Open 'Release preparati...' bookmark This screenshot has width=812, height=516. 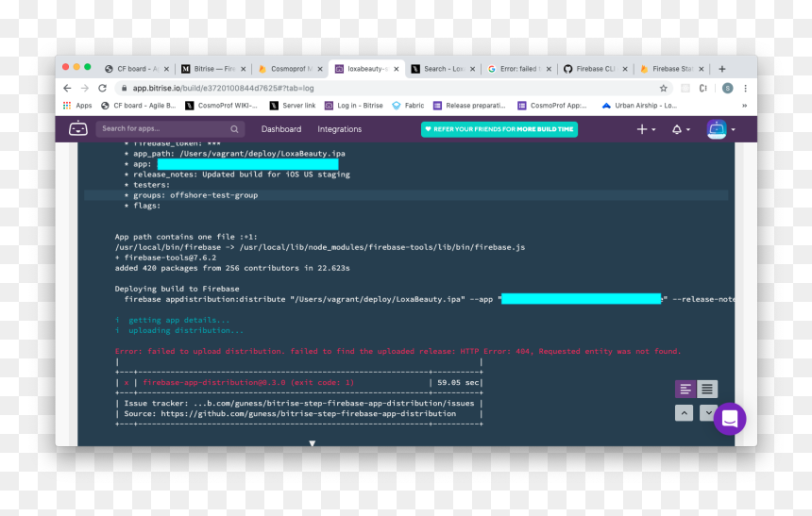click(469, 106)
